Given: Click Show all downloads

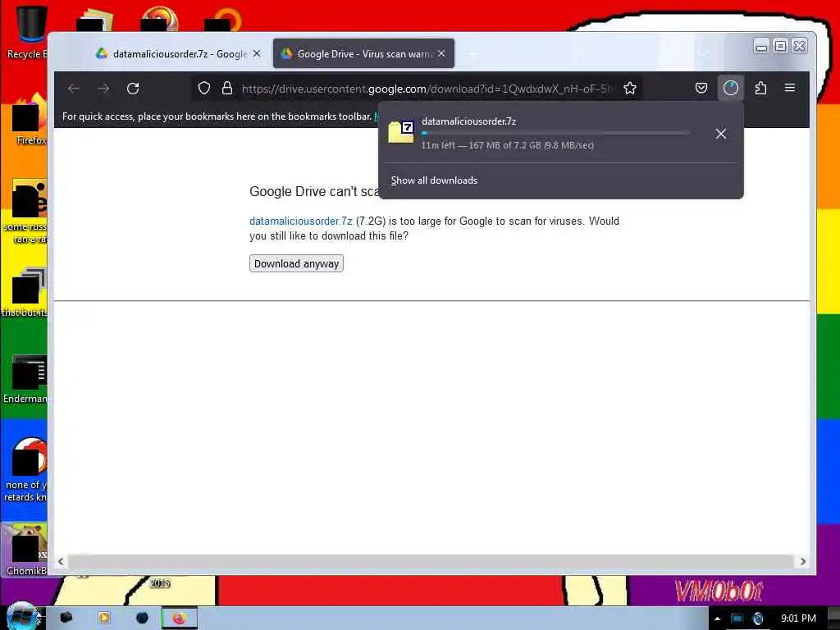Looking at the screenshot, I should (x=434, y=180).
